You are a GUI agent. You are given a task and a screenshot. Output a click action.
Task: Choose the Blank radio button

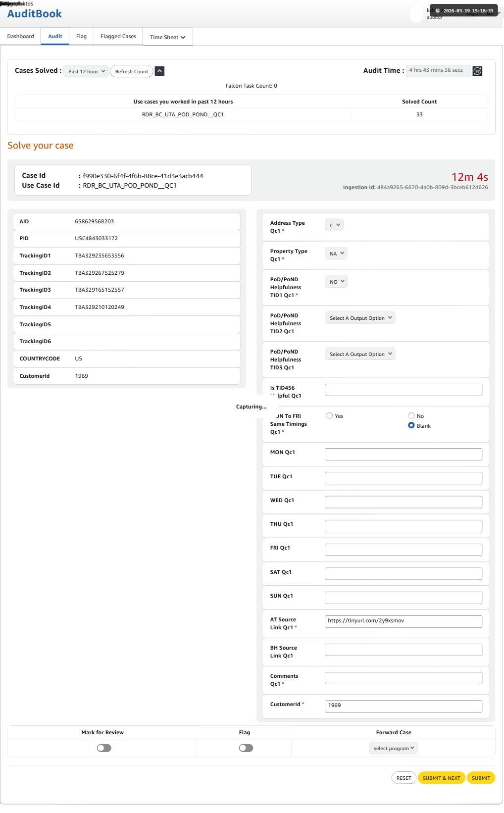click(411, 426)
